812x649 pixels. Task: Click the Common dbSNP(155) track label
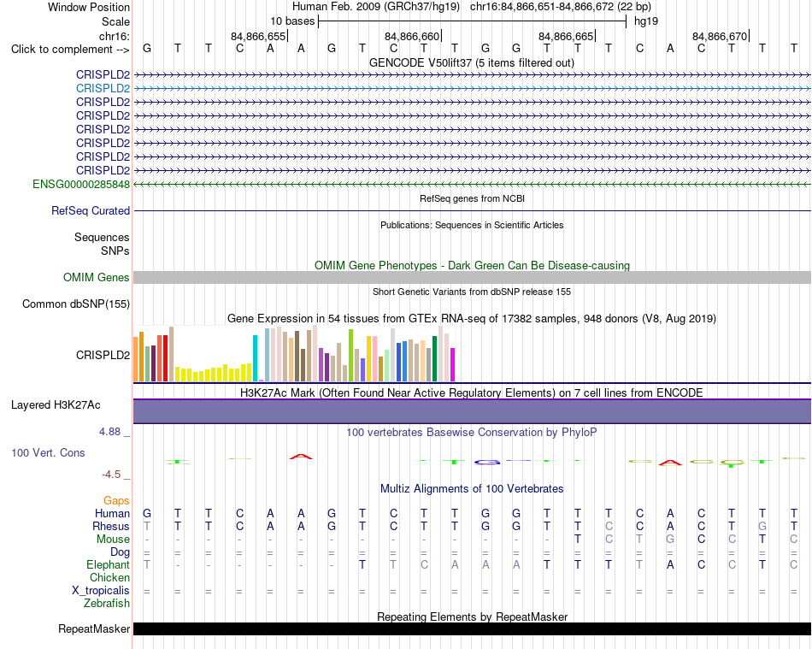[x=75, y=304]
